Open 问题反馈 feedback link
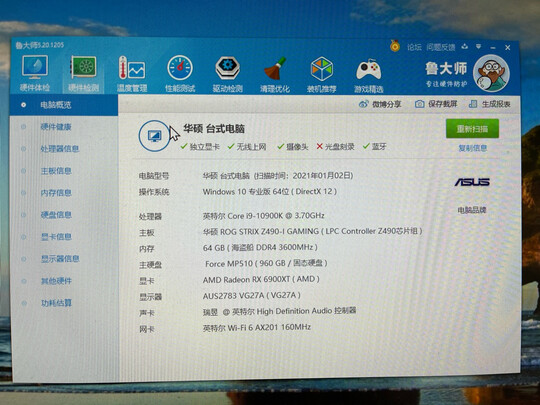The height and width of the screenshot is (405, 540). pos(441,47)
